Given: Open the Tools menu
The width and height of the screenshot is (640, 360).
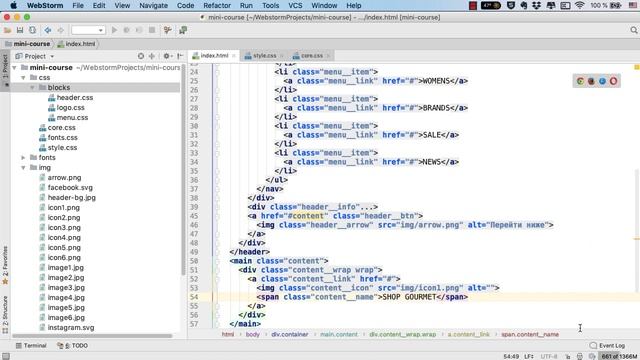Looking at the screenshot, I should click(x=270, y=6).
